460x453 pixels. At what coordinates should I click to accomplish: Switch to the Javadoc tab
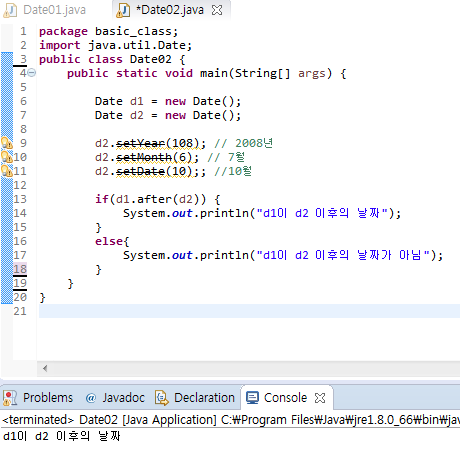pyautogui.click(x=115, y=398)
